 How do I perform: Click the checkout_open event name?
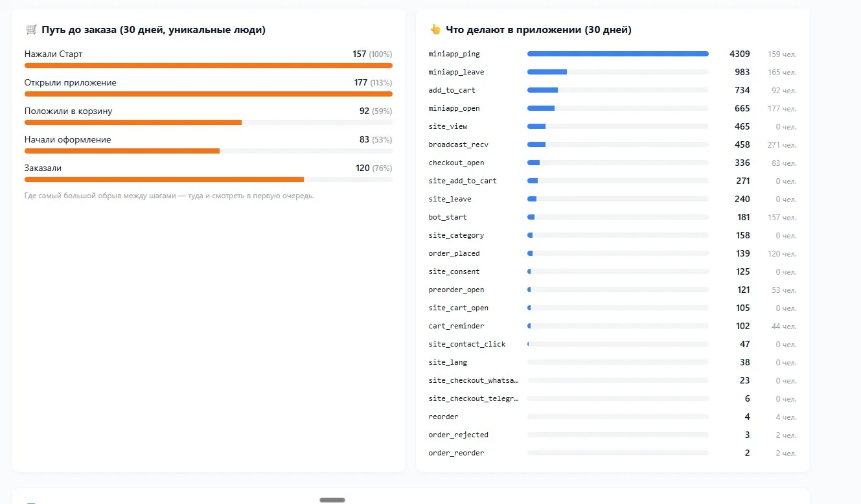tap(456, 163)
